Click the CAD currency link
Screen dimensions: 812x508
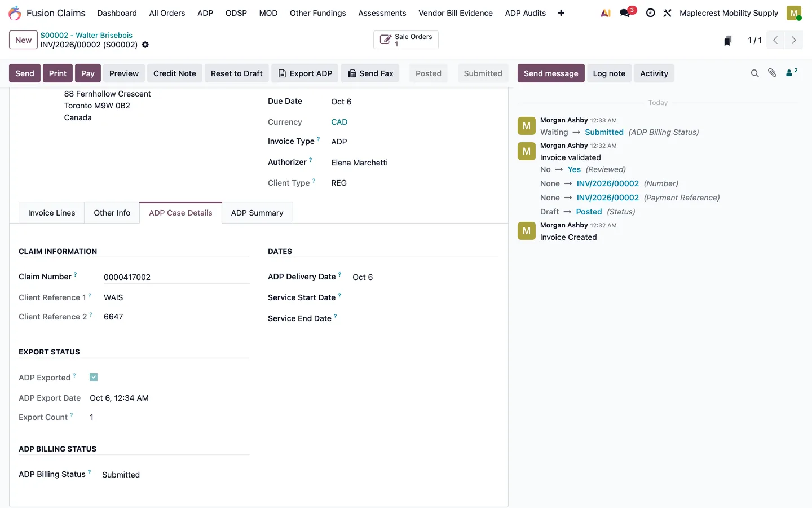(x=339, y=122)
